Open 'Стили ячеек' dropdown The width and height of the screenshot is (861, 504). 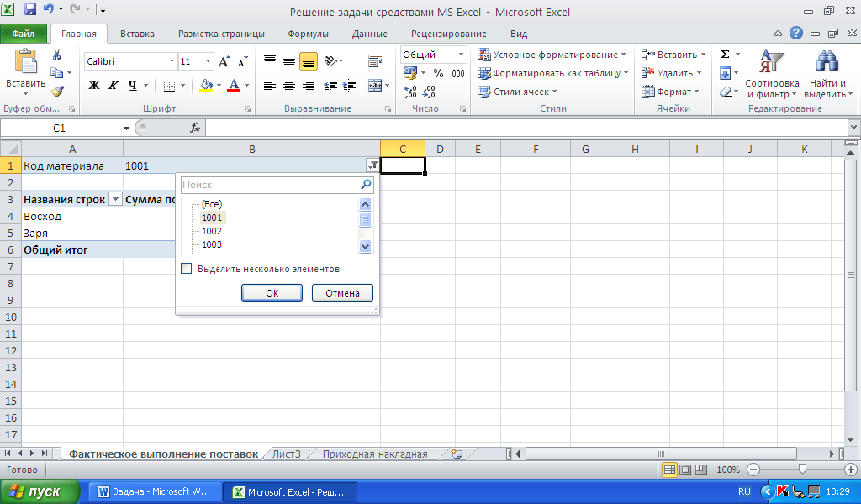coord(517,92)
